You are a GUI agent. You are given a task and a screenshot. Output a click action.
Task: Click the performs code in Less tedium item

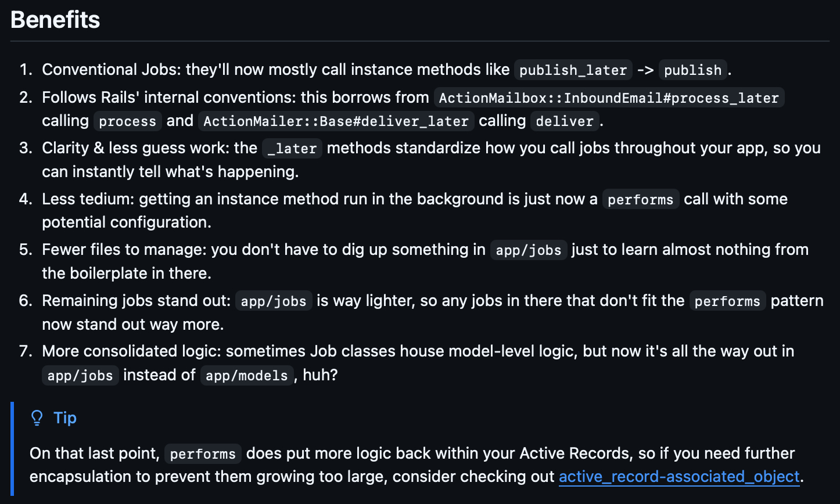pyautogui.click(x=640, y=200)
